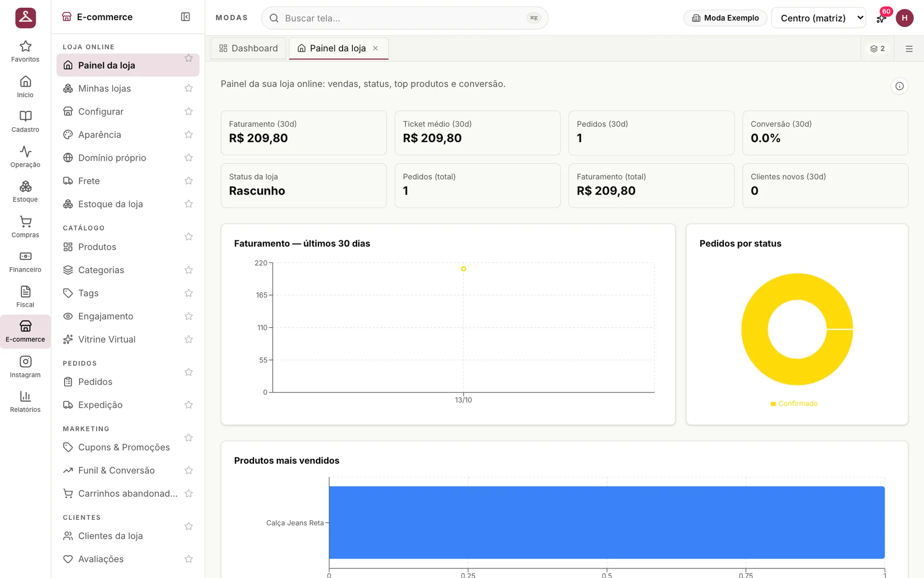Click the app logo at top left
The width and height of the screenshot is (924, 578).
[26, 18]
